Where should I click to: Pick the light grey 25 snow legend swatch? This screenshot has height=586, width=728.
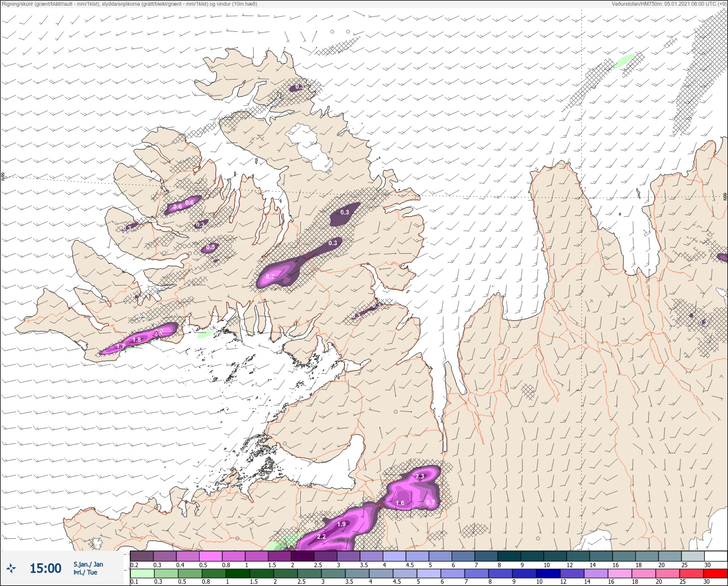click(x=692, y=556)
